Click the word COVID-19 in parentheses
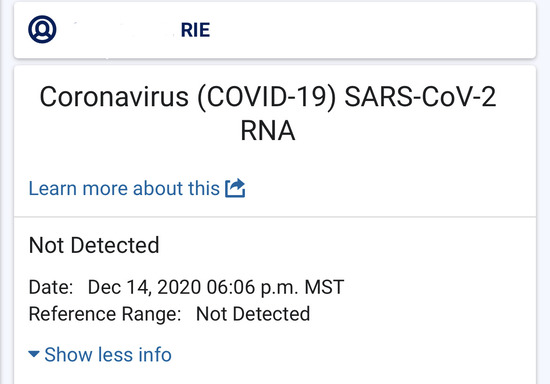 tap(267, 97)
